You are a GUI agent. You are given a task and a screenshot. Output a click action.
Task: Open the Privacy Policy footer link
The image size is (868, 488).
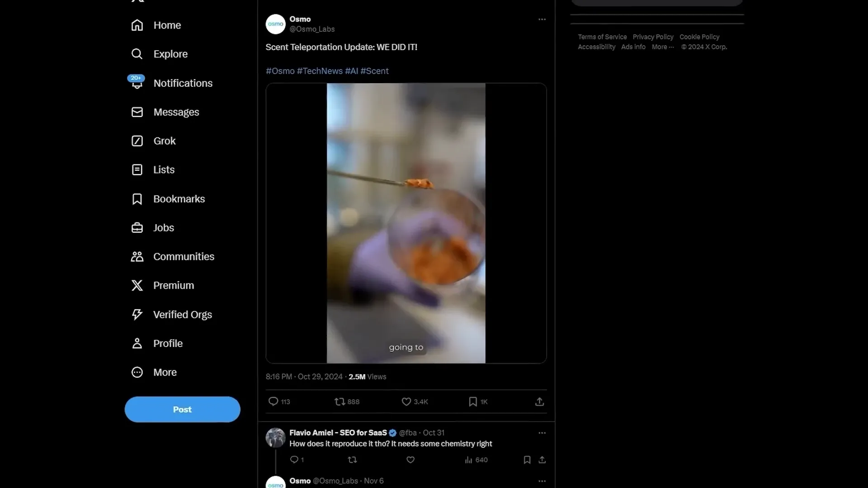pyautogui.click(x=653, y=37)
